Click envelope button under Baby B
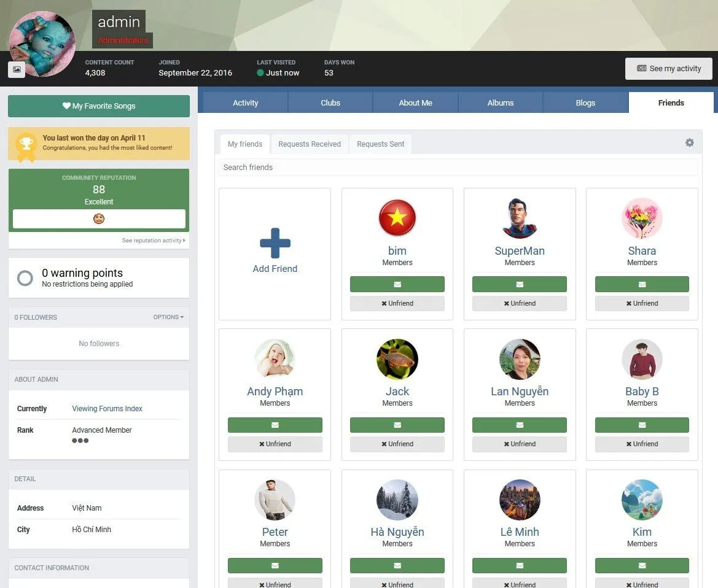The height and width of the screenshot is (588, 718). tap(642, 425)
